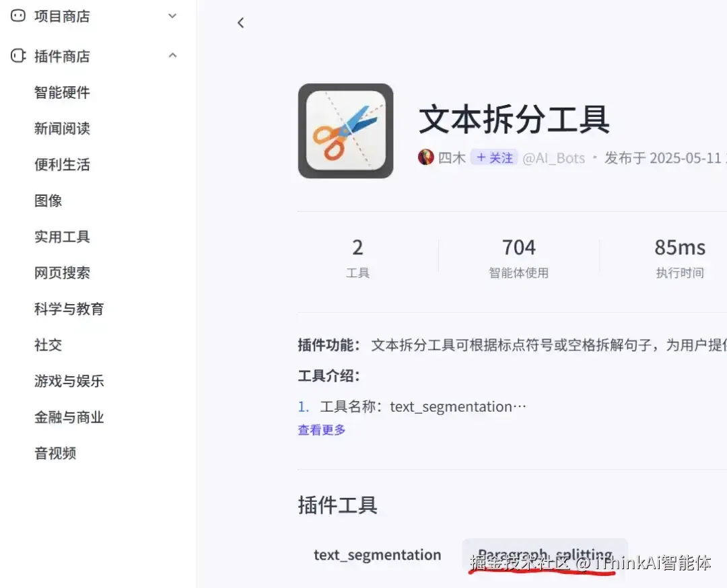727x588 pixels.
Task: Click the @AI_Bots author handle
Action: tap(553, 158)
